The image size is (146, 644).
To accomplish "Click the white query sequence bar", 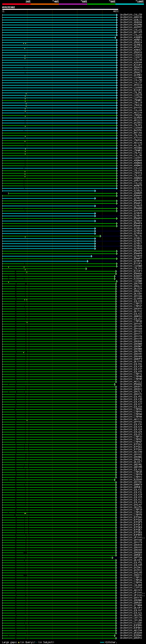I will [60, 10].
